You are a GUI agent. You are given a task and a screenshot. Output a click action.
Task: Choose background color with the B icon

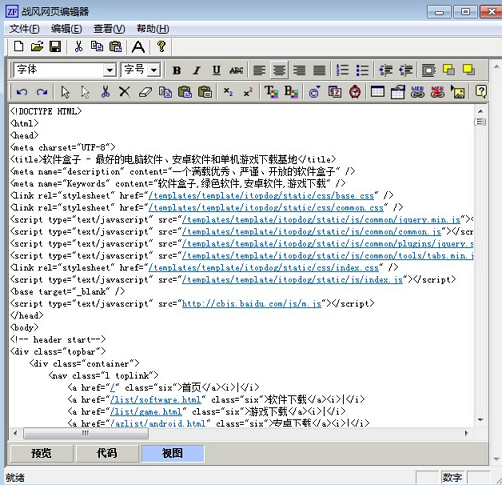click(x=291, y=92)
